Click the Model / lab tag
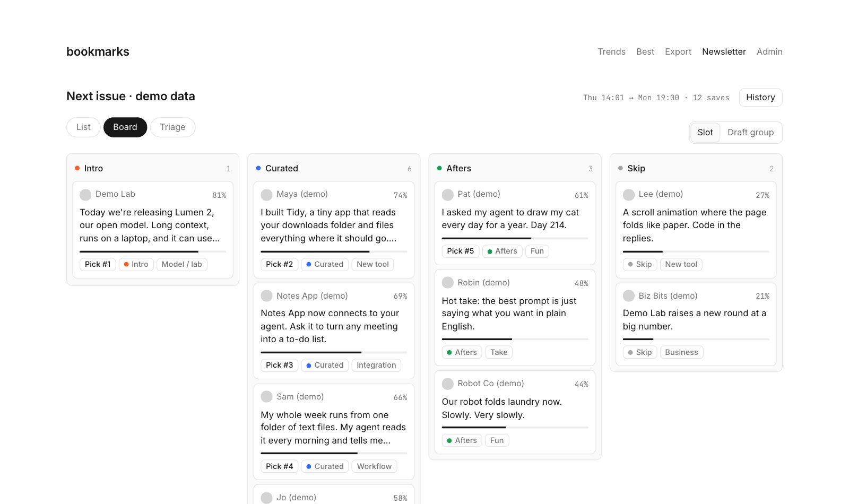The image size is (849, 504). pos(181,264)
